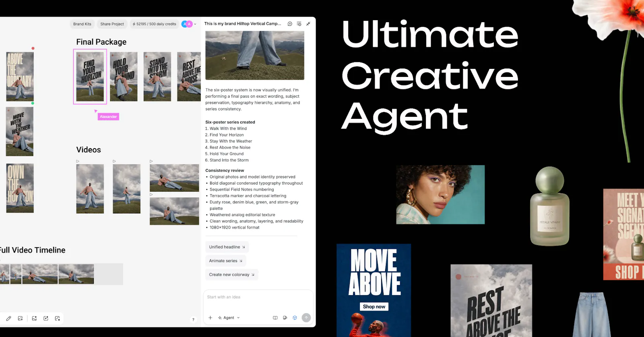This screenshot has height=337, width=644.
Task: Open Brand Kits
Action: click(x=82, y=24)
